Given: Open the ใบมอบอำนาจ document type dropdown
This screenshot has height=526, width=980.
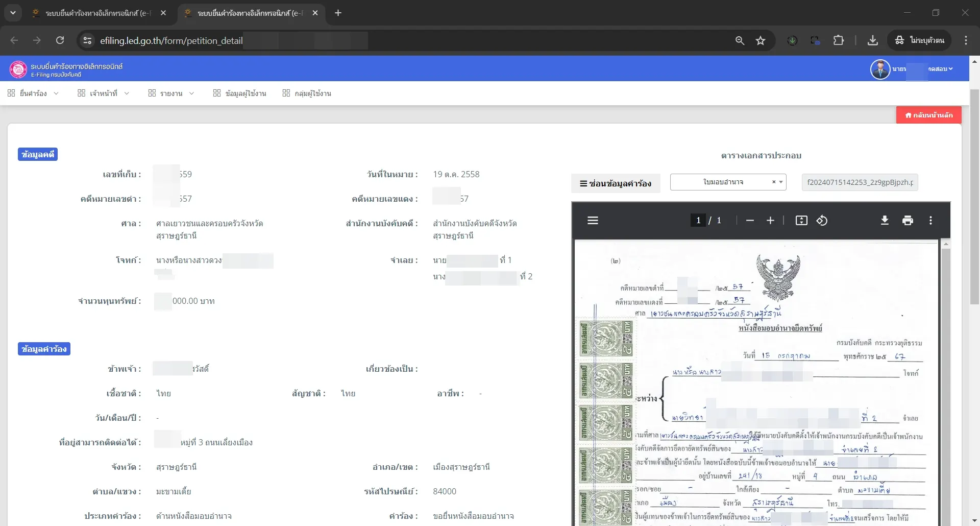Looking at the screenshot, I should [728, 182].
